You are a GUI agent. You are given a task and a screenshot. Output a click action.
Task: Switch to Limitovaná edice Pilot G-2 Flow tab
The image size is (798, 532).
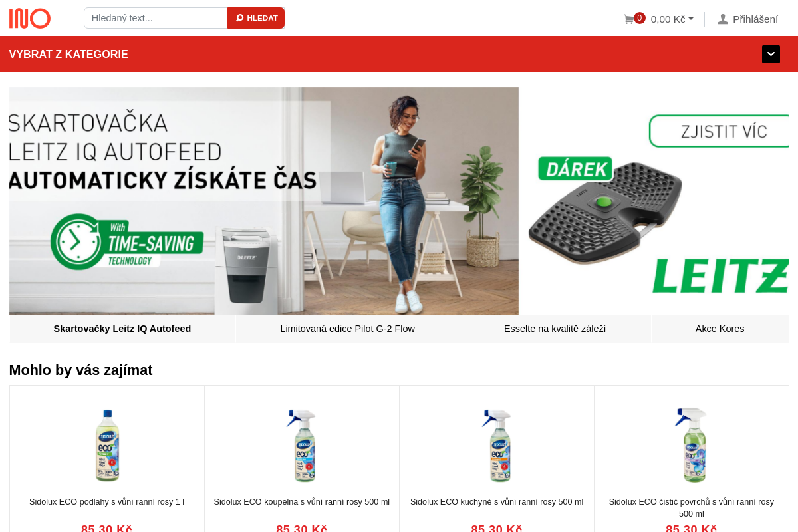pos(348,329)
